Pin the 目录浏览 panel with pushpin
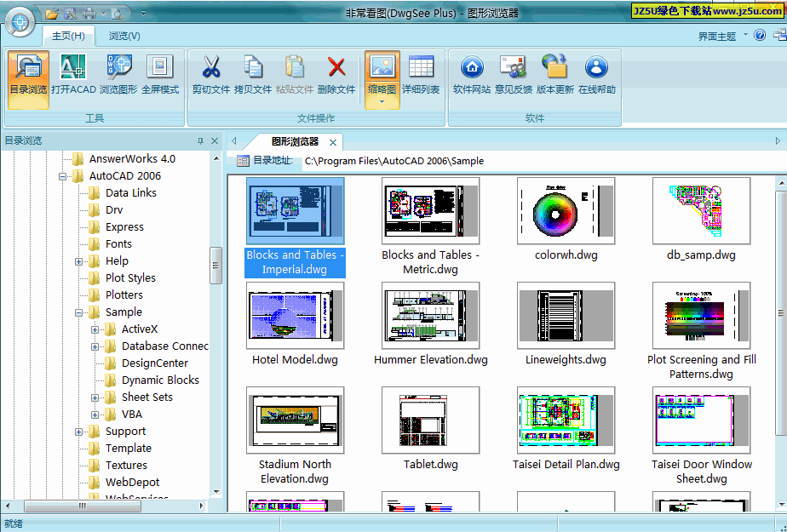Image resolution: width=787 pixels, height=532 pixels. (200, 141)
